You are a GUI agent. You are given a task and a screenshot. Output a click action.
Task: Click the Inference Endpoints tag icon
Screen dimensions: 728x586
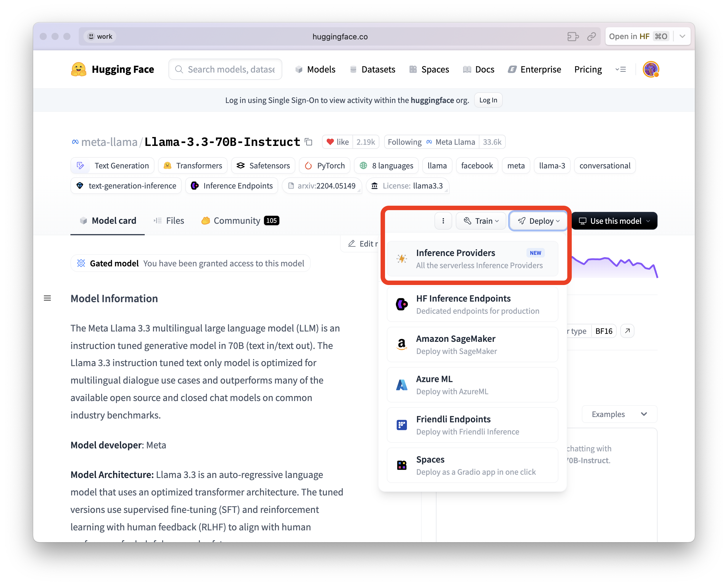coord(195,186)
